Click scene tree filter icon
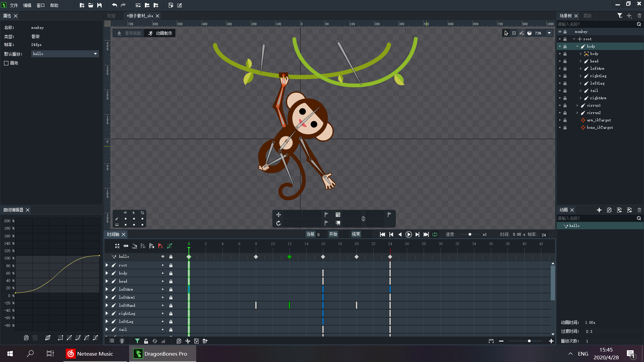Screen dimensions: 644x362 click(620, 16)
